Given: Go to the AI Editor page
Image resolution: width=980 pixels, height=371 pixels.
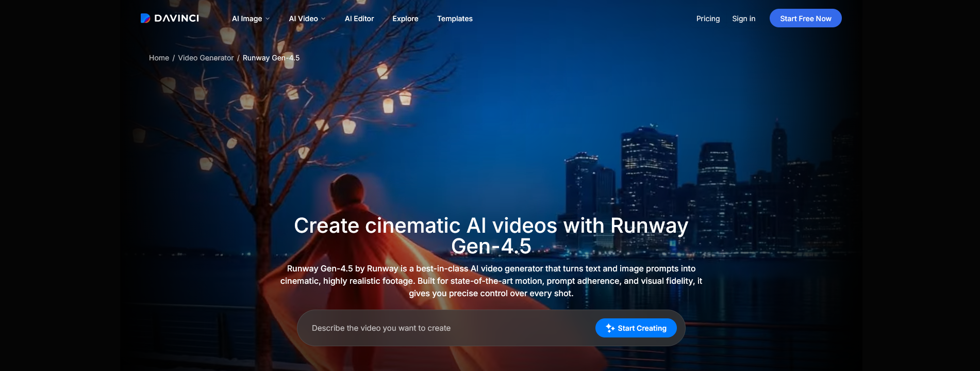Looking at the screenshot, I should click(359, 19).
